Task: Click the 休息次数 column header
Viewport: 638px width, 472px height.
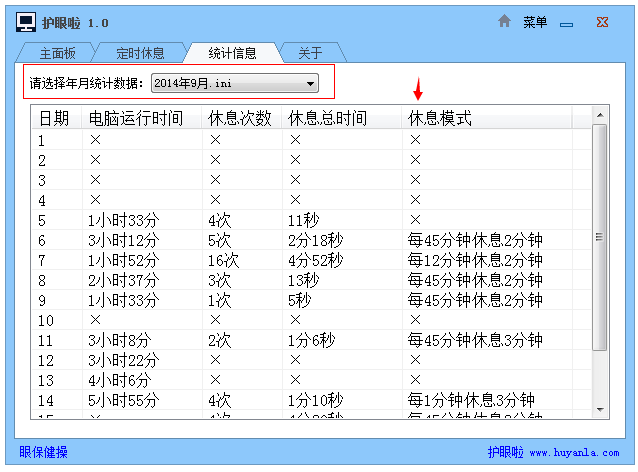Action: [x=240, y=119]
